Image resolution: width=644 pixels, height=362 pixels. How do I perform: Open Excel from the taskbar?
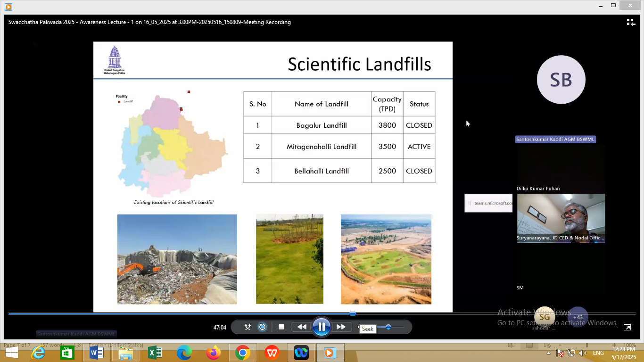155,353
